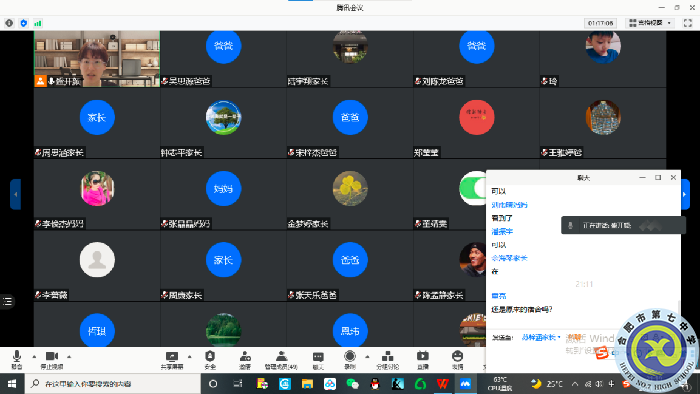Click the 21:11 timestamp in chat
700x394 pixels.
click(583, 284)
